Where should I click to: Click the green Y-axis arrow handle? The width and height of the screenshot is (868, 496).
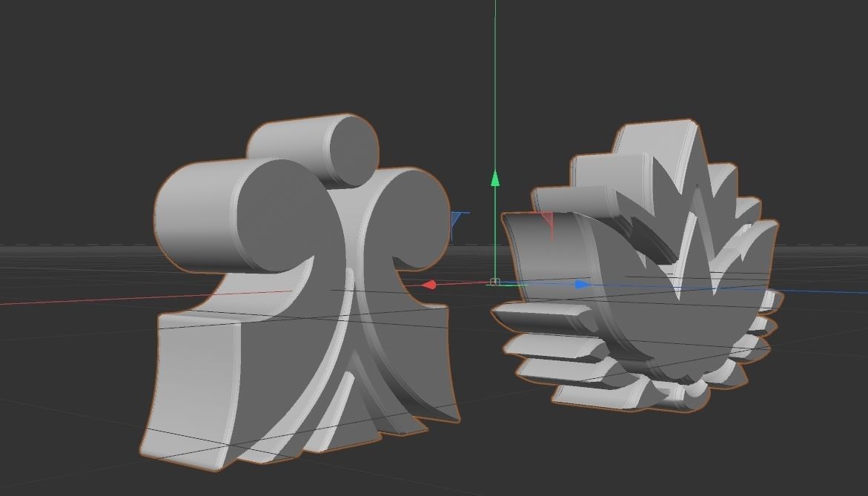[495, 179]
